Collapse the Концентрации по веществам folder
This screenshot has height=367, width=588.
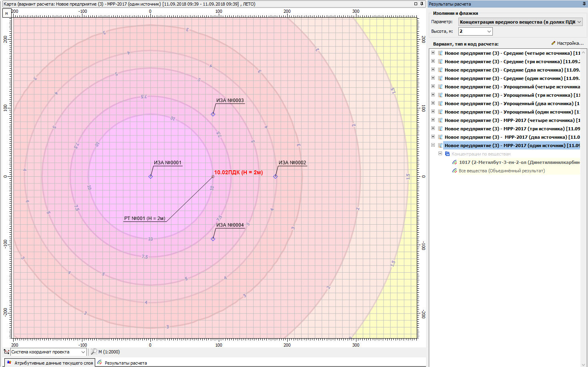tap(440, 154)
